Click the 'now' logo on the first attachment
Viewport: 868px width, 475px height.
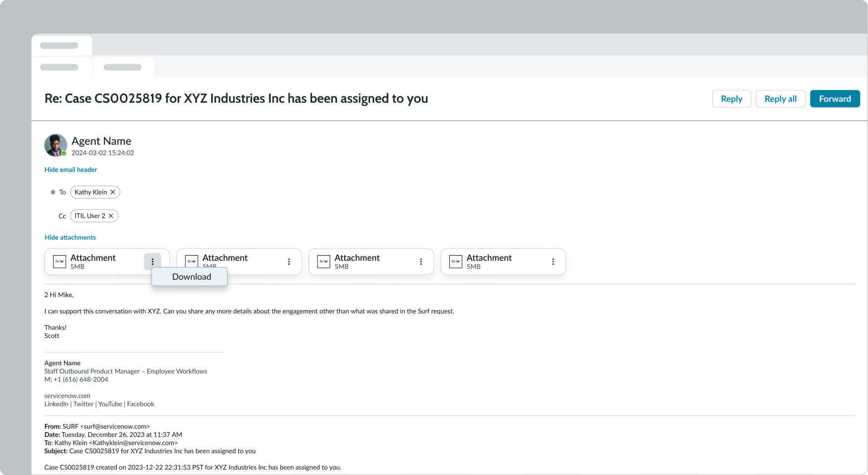coord(60,261)
